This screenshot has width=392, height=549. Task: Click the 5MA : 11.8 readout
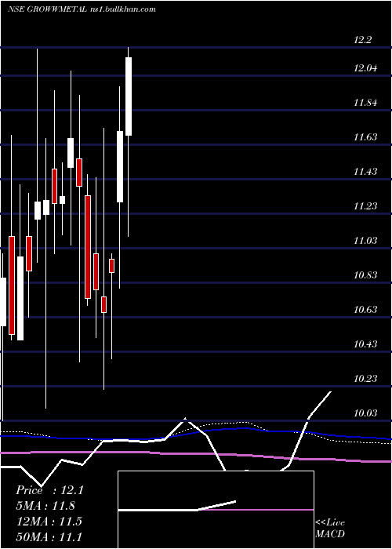point(45,506)
